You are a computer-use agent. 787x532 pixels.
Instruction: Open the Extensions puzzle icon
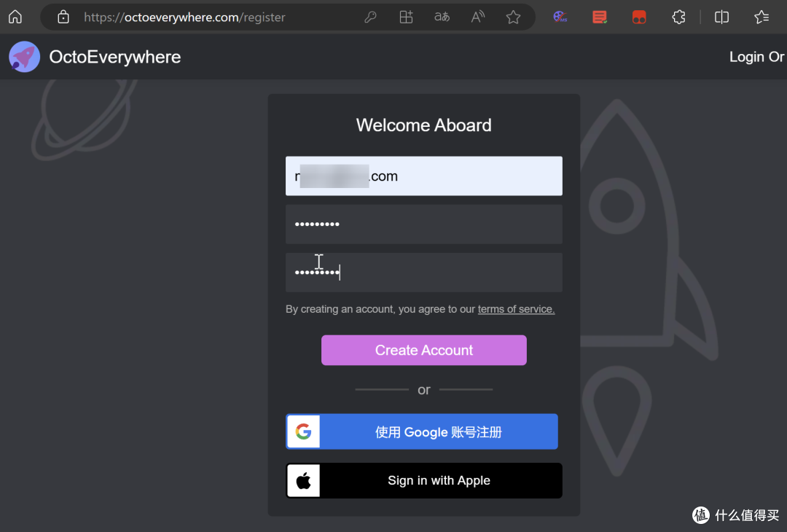(x=678, y=17)
